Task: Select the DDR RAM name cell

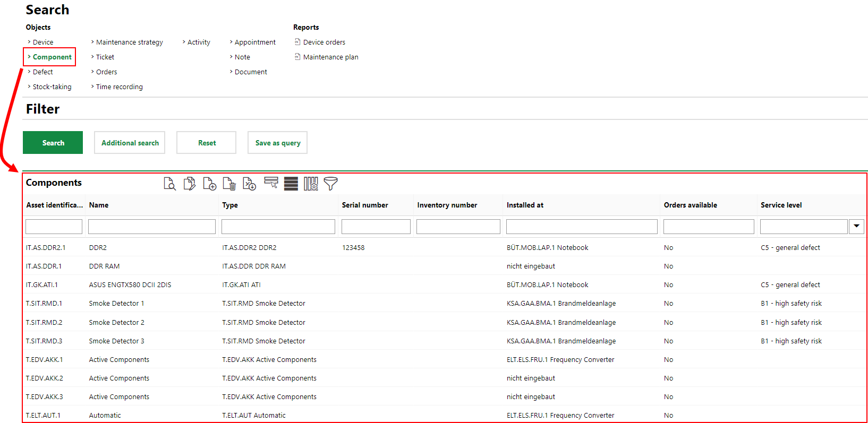Action: coord(104,266)
